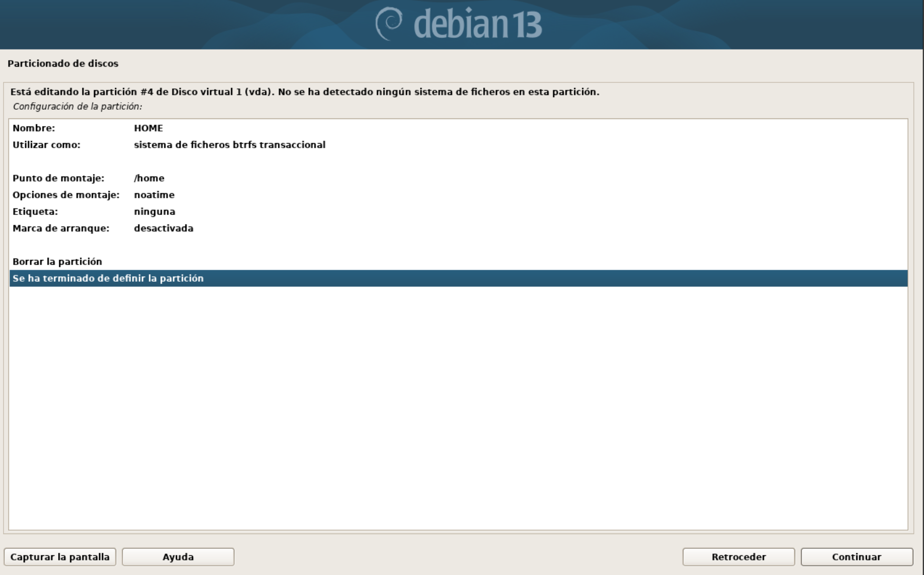
Task: Click the 'Particionado de discos' heading
Action: (x=63, y=63)
